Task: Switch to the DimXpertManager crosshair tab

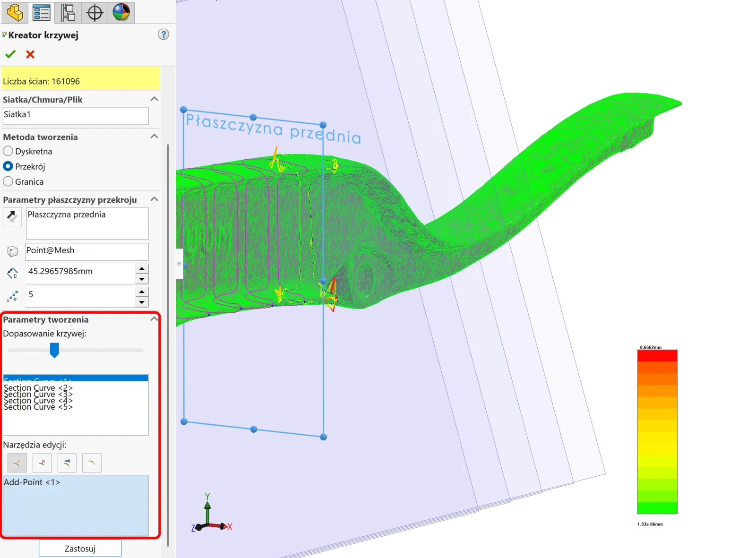Action: [x=94, y=12]
